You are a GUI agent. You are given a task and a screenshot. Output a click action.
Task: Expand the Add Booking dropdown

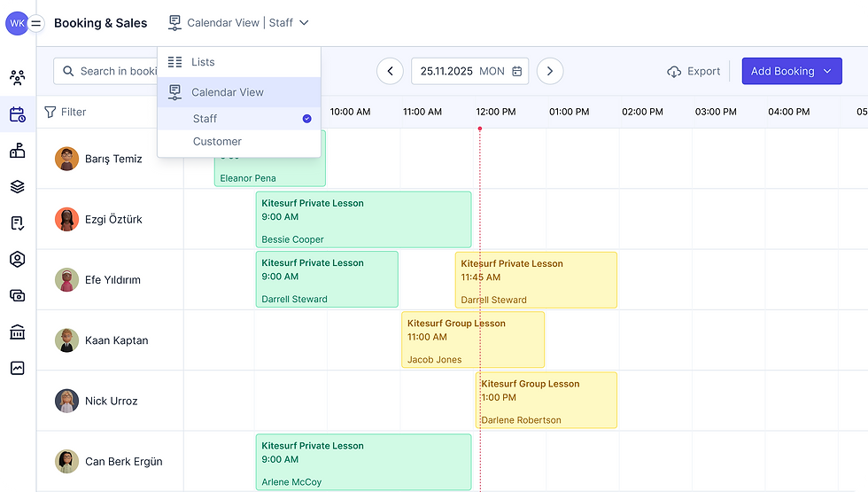coord(791,72)
